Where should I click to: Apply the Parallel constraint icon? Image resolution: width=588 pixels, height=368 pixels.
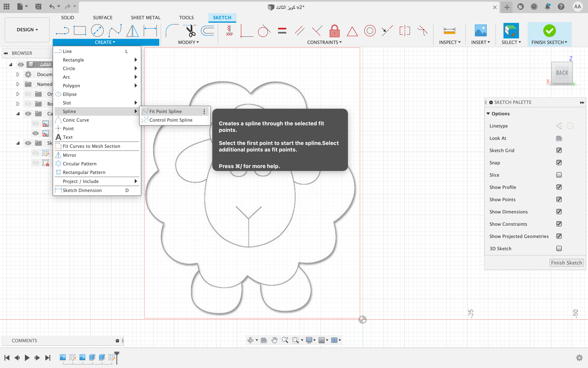coord(299,31)
